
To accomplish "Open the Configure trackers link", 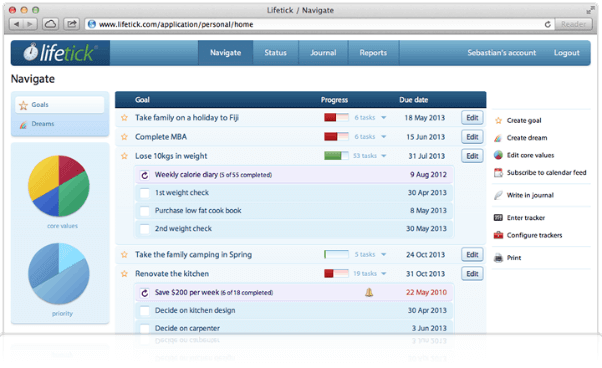I will click(x=534, y=235).
